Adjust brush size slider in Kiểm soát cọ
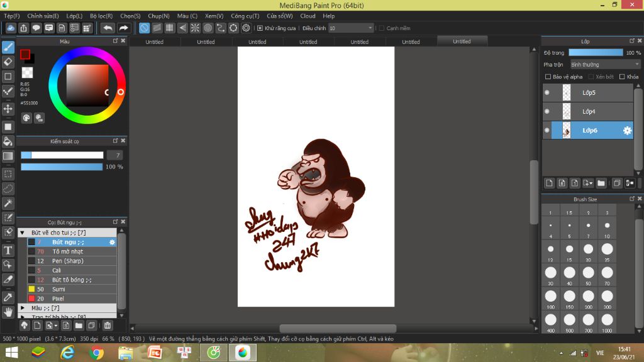 (x=62, y=155)
